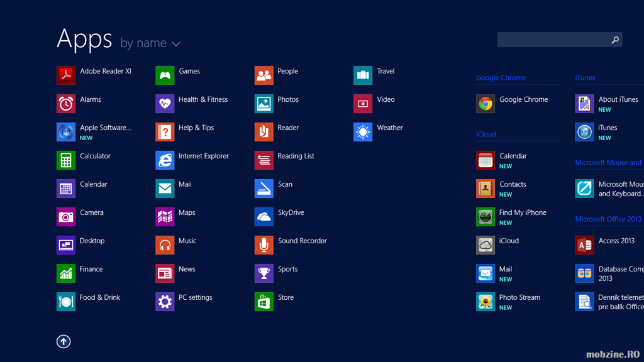This screenshot has width=644, height=362.
Task: Launch the Reader app
Action: tap(277, 132)
